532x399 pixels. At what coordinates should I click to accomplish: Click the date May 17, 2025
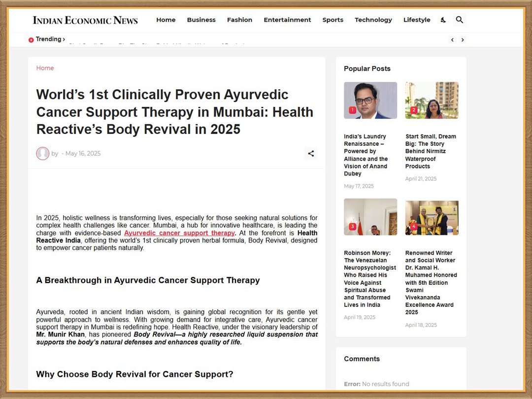pyautogui.click(x=359, y=186)
